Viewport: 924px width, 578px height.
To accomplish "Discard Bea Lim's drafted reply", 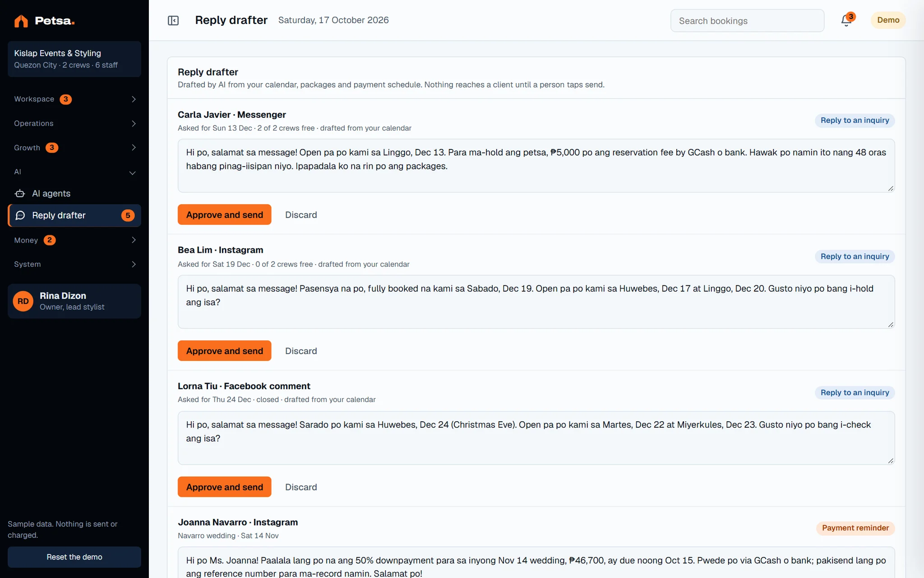I will coord(301,351).
